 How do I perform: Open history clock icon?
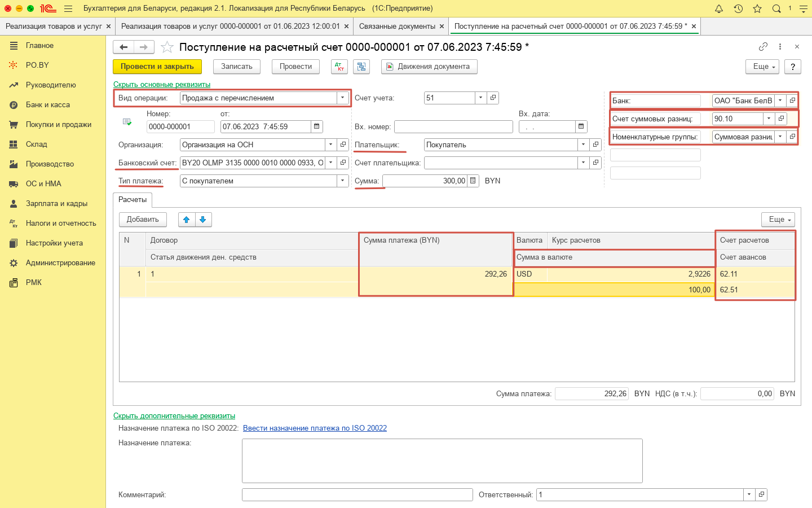point(738,8)
